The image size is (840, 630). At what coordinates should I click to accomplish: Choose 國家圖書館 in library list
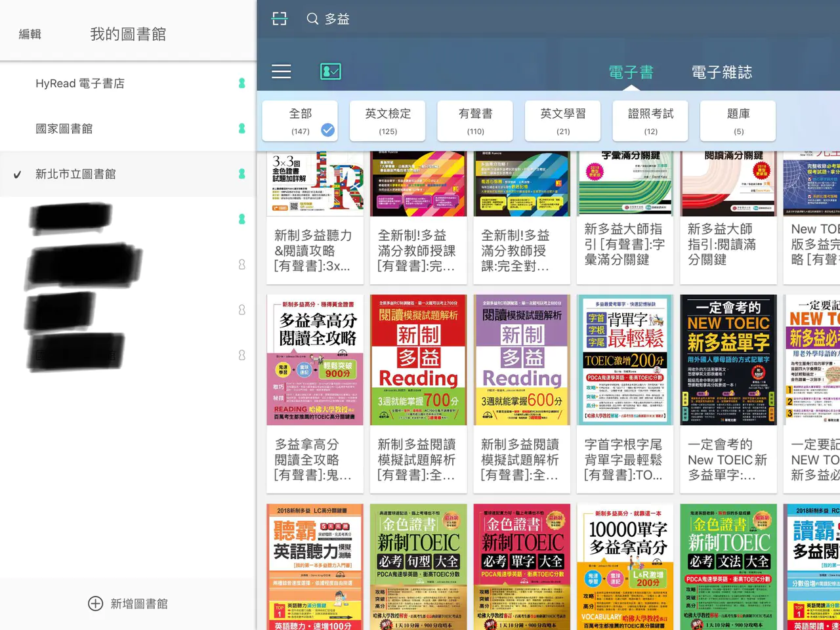click(x=128, y=129)
